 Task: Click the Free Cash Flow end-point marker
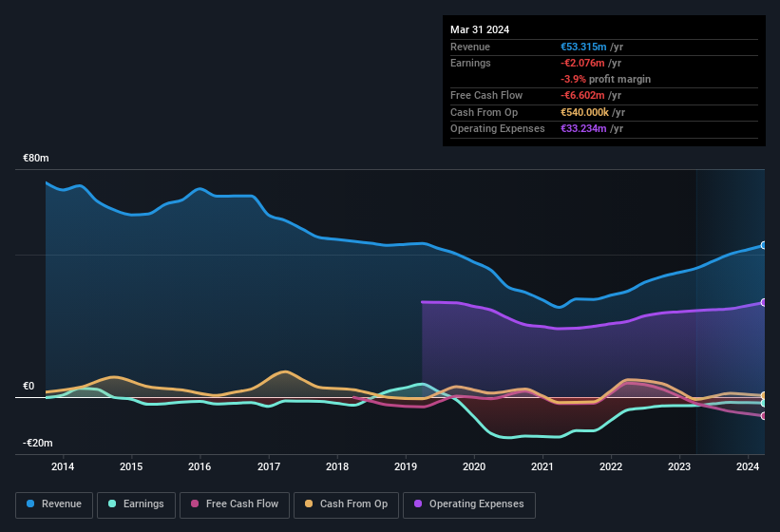tap(764, 416)
